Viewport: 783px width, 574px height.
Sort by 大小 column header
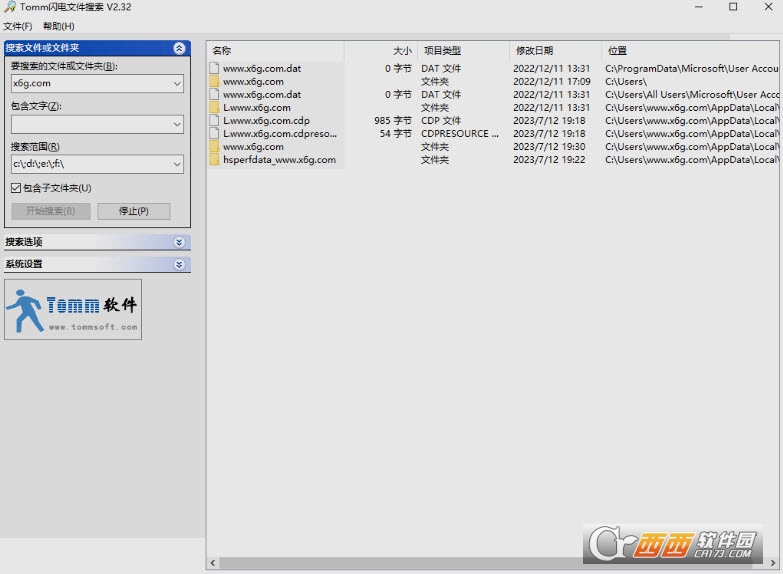(x=382, y=50)
